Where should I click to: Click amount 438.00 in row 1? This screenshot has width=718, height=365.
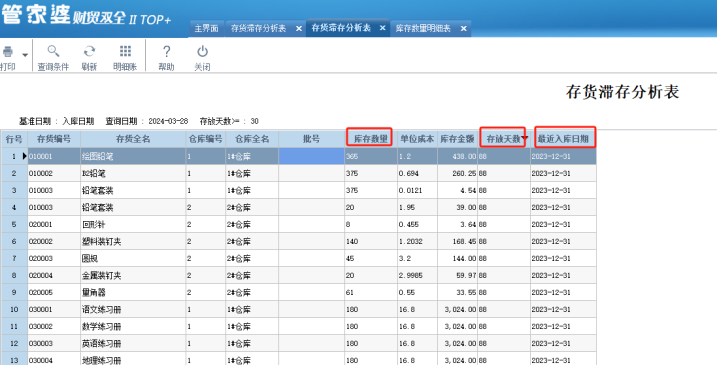point(457,156)
